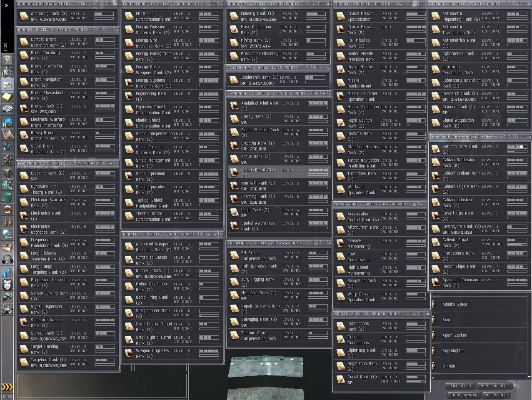Click the guest list scroll-down arrow

529,376
